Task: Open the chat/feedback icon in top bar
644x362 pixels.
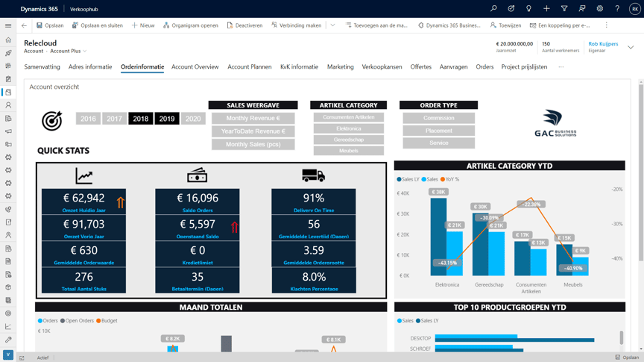Action: [x=582, y=9]
